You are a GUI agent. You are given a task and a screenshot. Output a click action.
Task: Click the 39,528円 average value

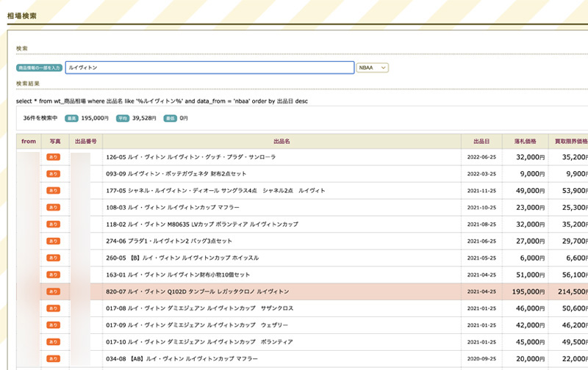[144, 118]
